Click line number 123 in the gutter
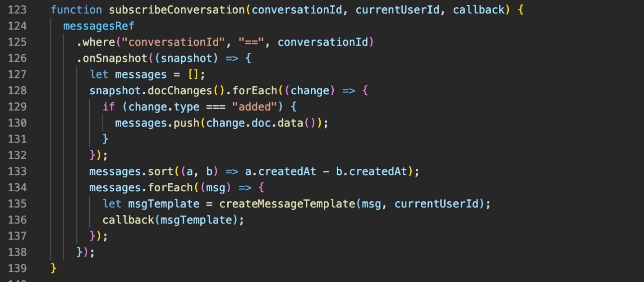This screenshot has height=282, width=644. pos(17,9)
